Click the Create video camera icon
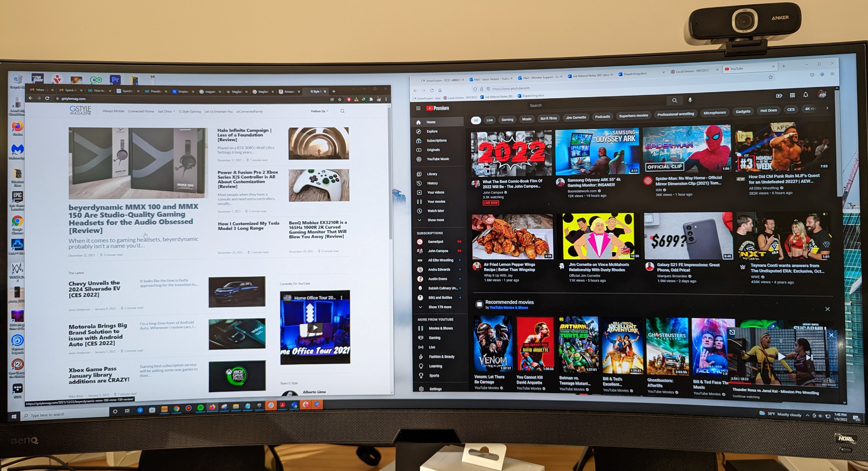868x471 pixels. point(779,96)
